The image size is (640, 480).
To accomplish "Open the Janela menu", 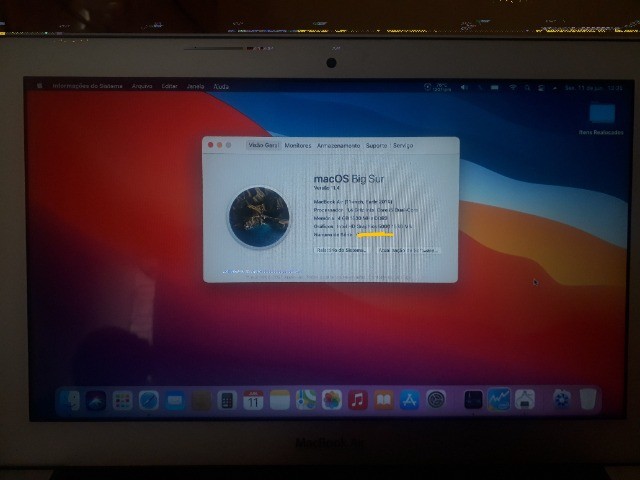I will [x=195, y=86].
